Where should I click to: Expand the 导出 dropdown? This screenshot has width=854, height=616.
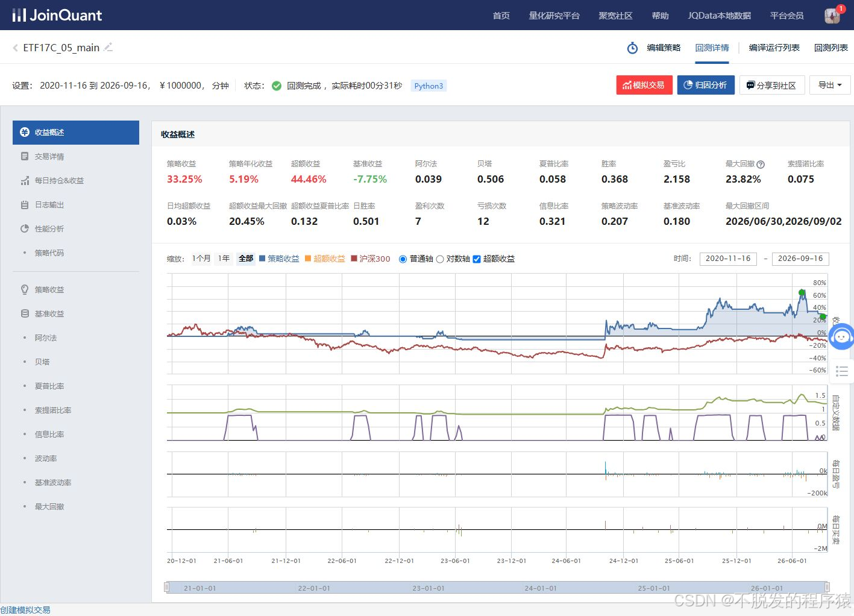830,85
